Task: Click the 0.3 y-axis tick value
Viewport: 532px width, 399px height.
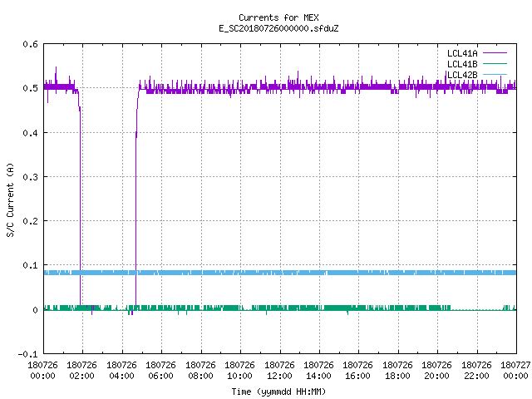Action: [30, 177]
